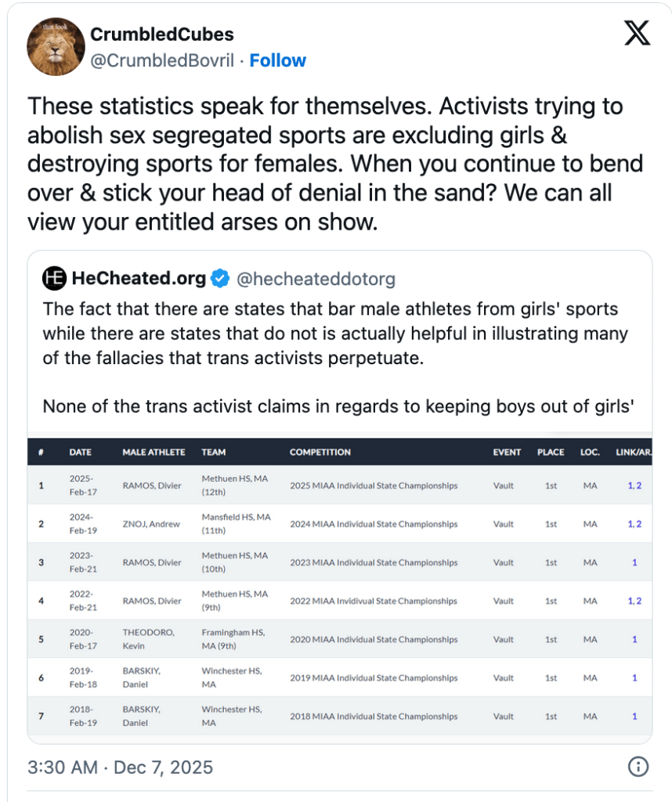Viewport: 672px width, 802px height.
Task: Open the HeCheated.org quoted account name
Action: (x=139, y=278)
